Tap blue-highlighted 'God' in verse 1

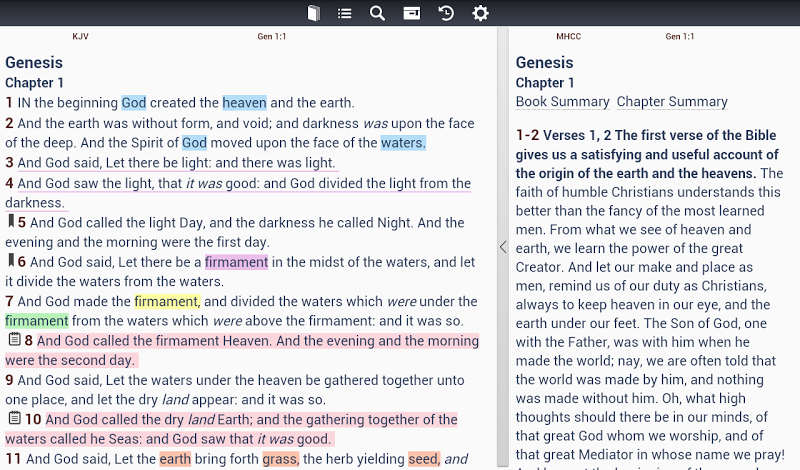pyautogui.click(x=134, y=103)
